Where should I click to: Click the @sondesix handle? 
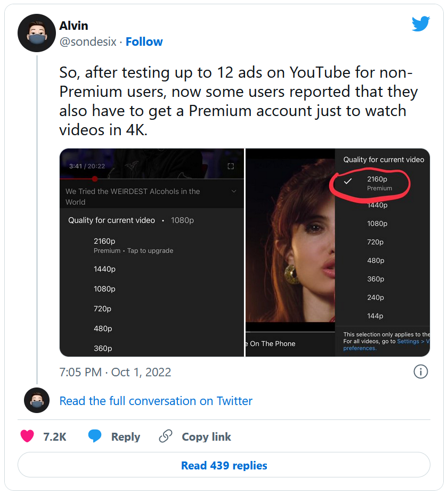87,42
